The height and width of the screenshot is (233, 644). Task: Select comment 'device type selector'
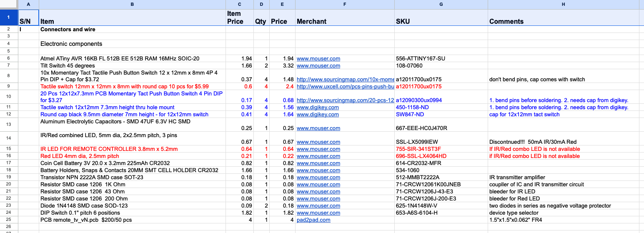click(x=563, y=213)
